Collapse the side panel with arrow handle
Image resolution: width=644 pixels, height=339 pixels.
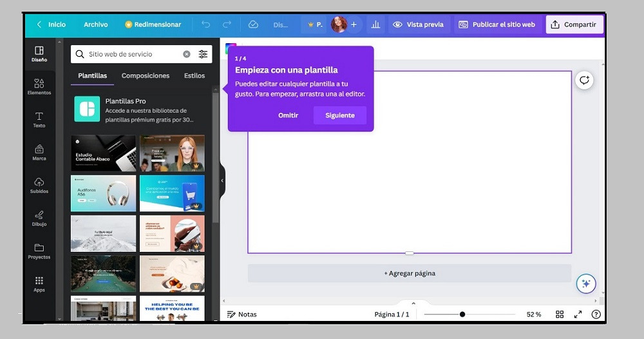pyautogui.click(x=222, y=180)
